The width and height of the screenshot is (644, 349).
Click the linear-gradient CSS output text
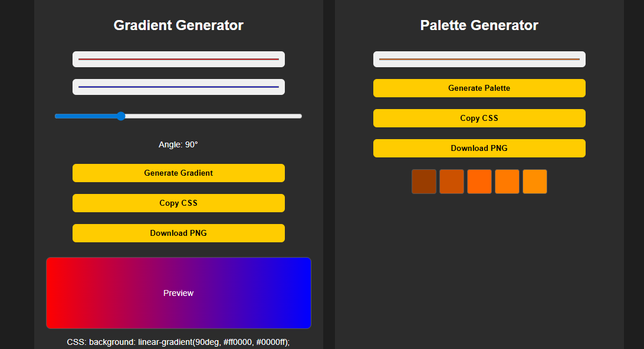[x=178, y=341]
